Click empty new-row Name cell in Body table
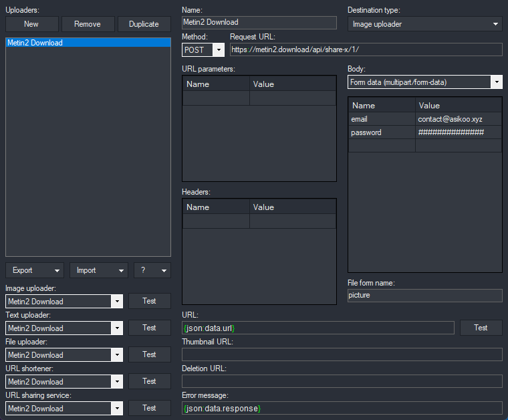This screenshot has width=508, height=420. pyautogui.click(x=382, y=146)
